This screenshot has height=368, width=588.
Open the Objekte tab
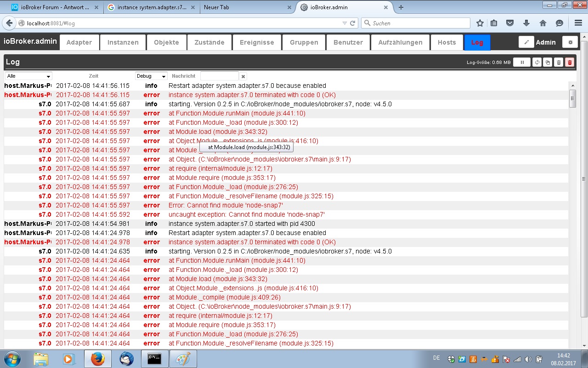pos(166,42)
